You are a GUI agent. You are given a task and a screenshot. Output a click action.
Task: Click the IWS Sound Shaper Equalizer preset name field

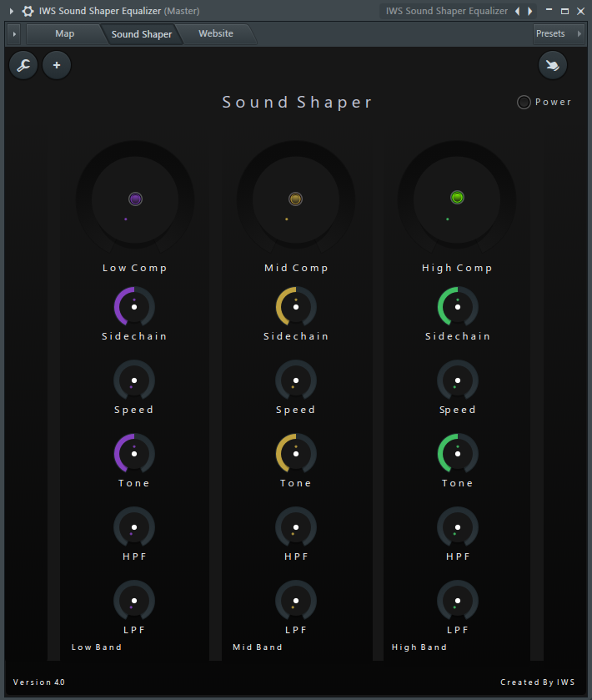click(x=447, y=11)
